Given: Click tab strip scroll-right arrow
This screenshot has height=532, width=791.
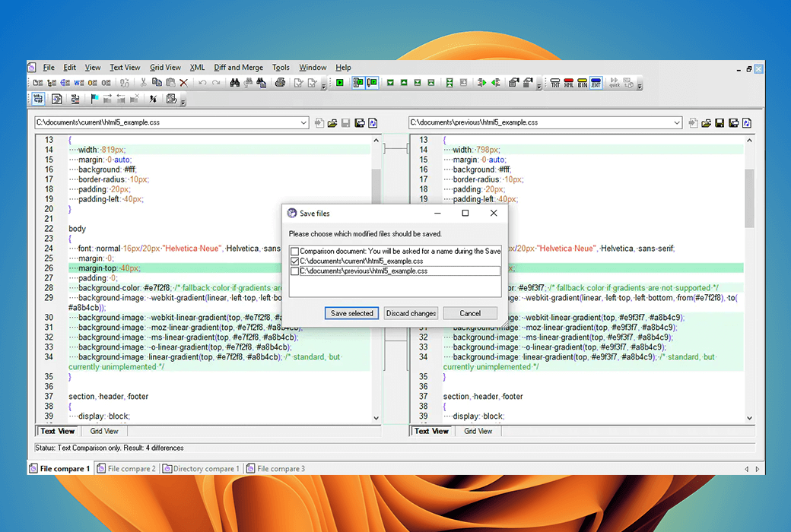Looking at the screenshot, I should click(758, 469).
